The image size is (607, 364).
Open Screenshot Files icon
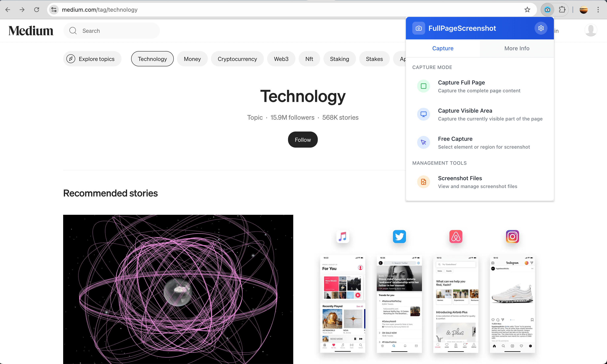[423, 182]
